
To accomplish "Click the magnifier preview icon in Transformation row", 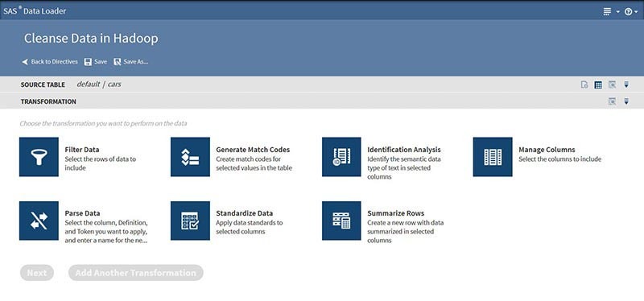I will pyautogui.click(x=612, y=101).
